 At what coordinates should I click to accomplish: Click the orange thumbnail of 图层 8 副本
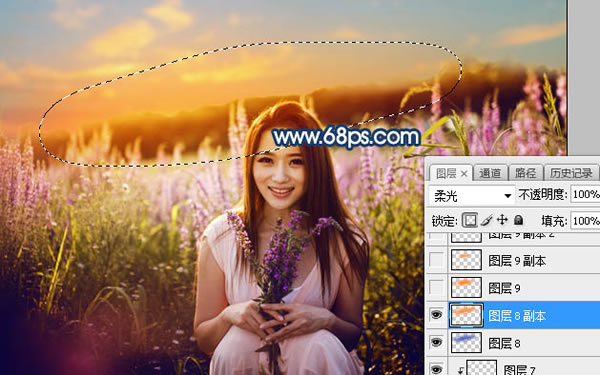pos(466,315)
